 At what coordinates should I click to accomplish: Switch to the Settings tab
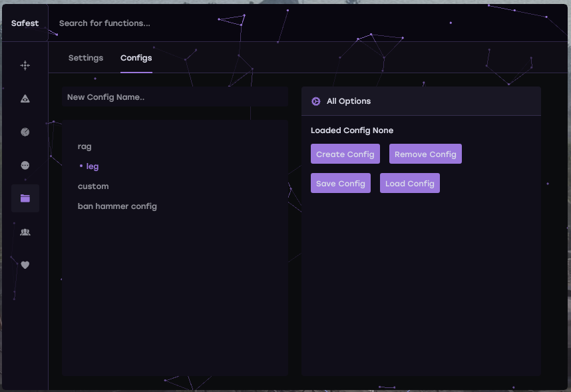[86, 58]
